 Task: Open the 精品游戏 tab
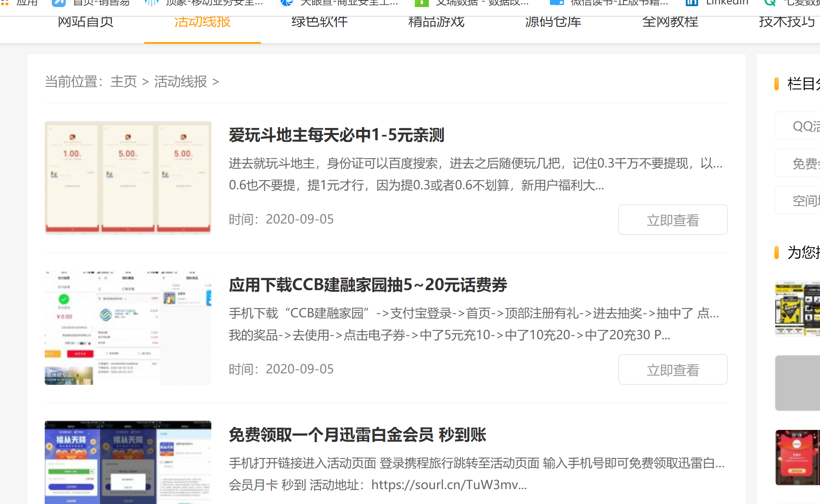click(436, 22)
